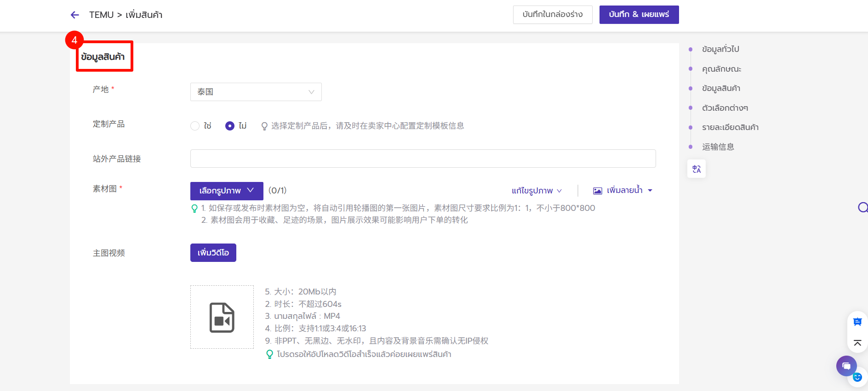The height and width of the screenshot is (391, 868).
Task: Open the purple chat support bubble
Action: [x=846, y=366]
